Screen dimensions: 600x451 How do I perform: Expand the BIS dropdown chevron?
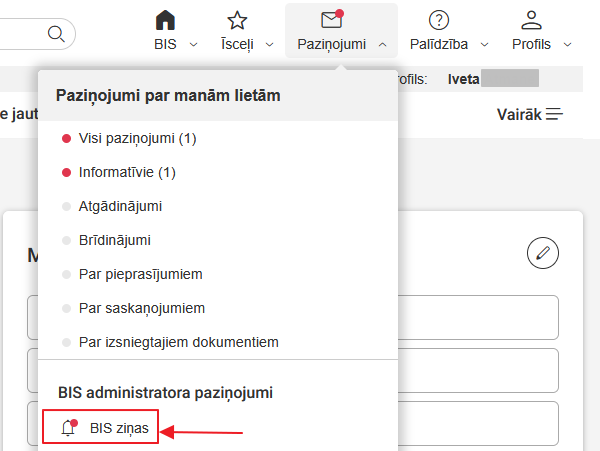[x=194, y=45]
